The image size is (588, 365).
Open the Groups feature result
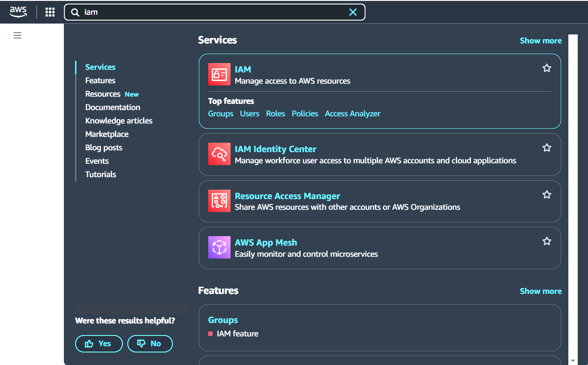pyautogui.click(x=223, y=320)
